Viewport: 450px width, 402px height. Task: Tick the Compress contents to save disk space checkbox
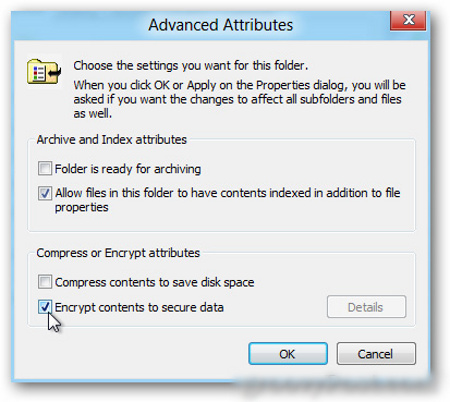45,282
